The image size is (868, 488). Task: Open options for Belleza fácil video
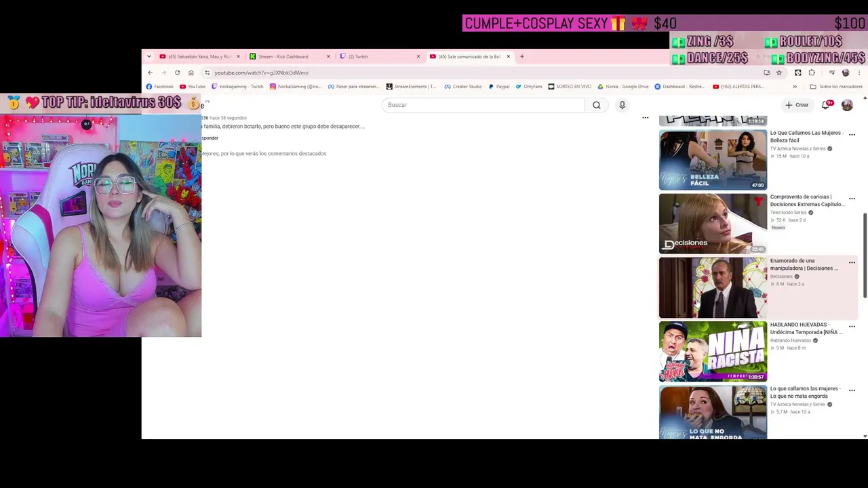pos(852,135)
